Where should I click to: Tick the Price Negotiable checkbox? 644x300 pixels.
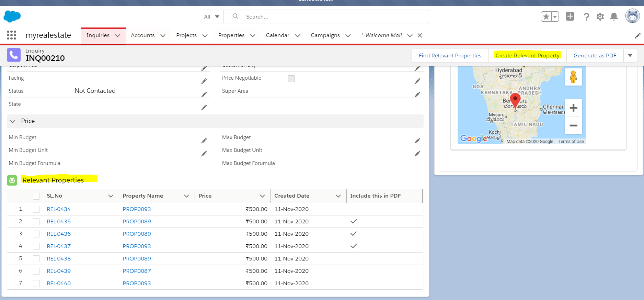tap(291, 79)
